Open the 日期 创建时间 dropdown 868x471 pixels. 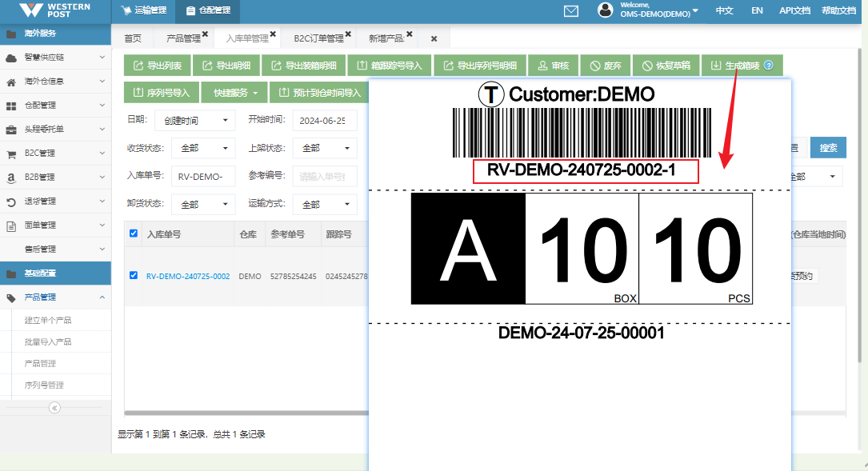coord(195,120)
